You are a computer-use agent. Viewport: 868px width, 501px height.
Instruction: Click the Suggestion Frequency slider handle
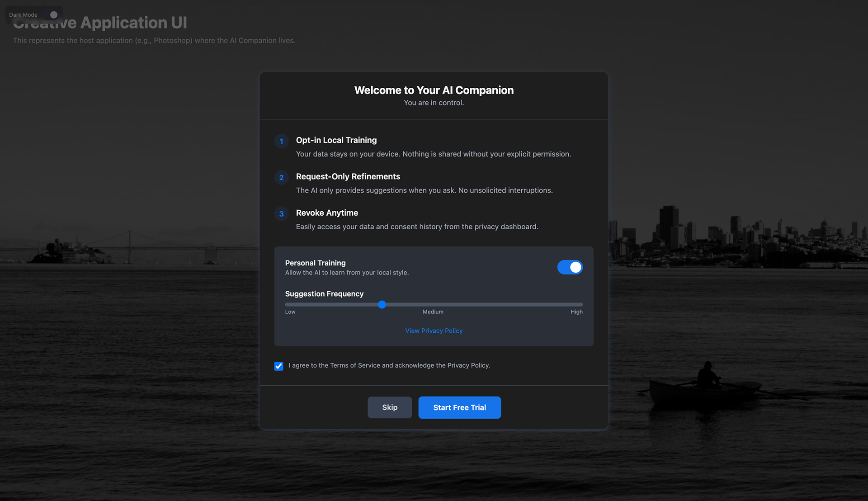pyautogui.click(x=382, y=305)
